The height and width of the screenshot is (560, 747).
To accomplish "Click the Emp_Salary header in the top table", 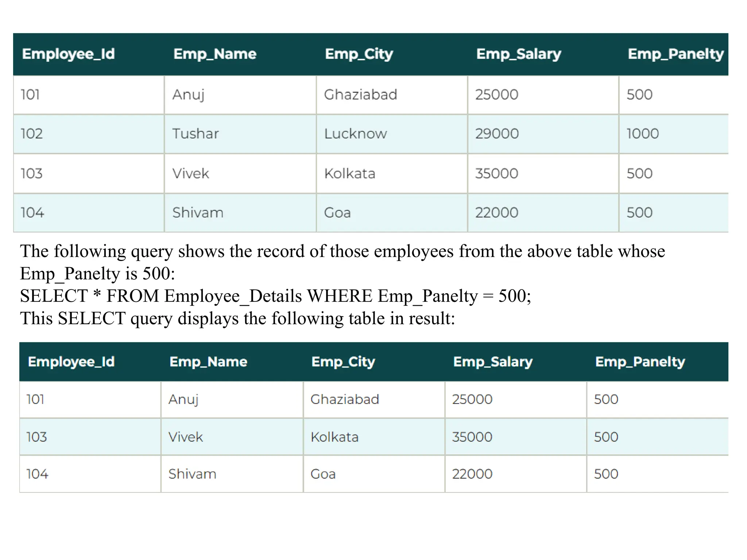I will 519,54.
